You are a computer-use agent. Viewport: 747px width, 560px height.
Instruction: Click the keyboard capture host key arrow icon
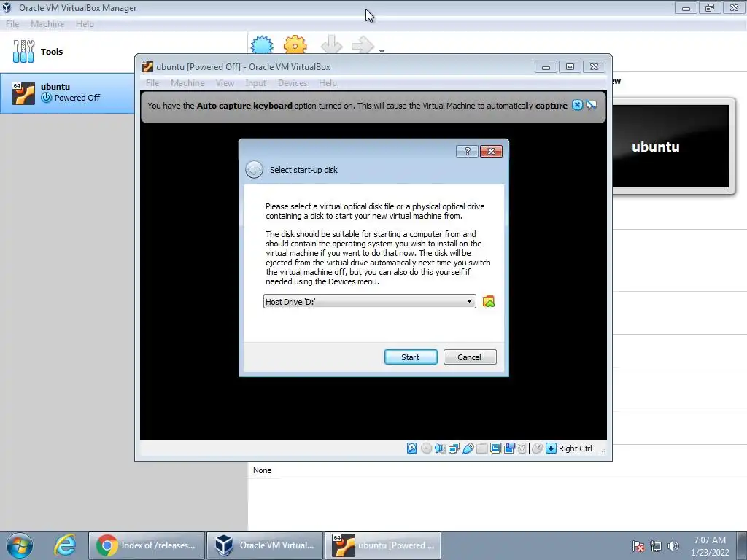551,448
